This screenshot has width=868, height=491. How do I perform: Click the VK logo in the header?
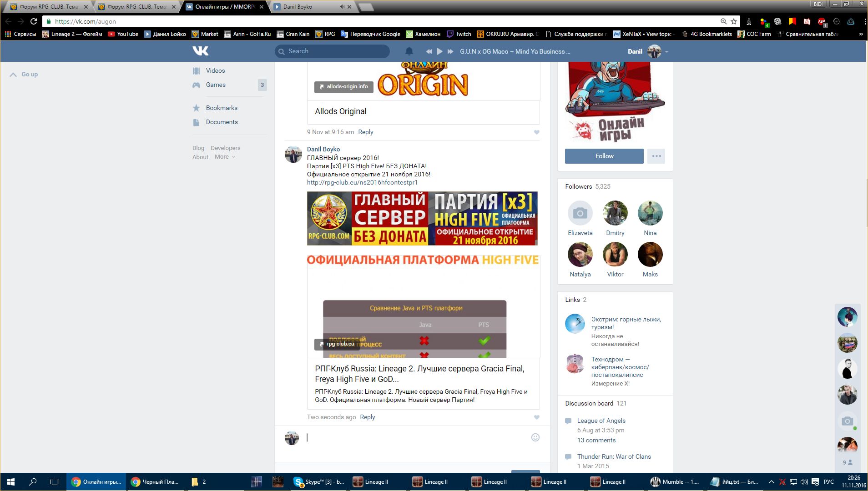click(x=200, y=51)
